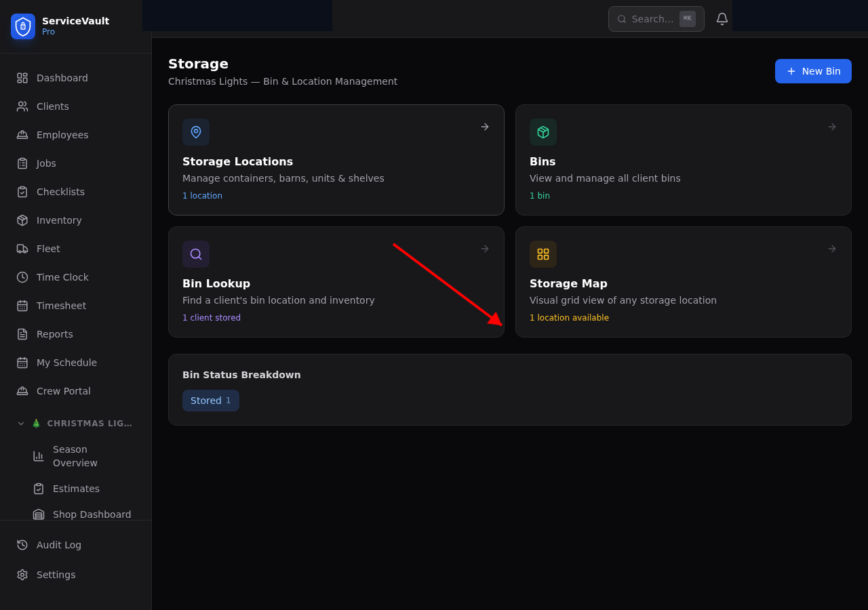
Task: Click the Audit Log icon
Action: click(x=21, y=545)
